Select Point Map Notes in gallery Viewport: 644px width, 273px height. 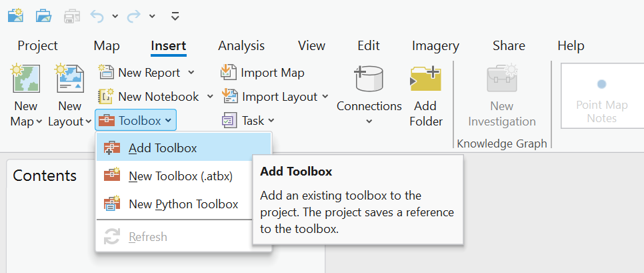[602, 96]
